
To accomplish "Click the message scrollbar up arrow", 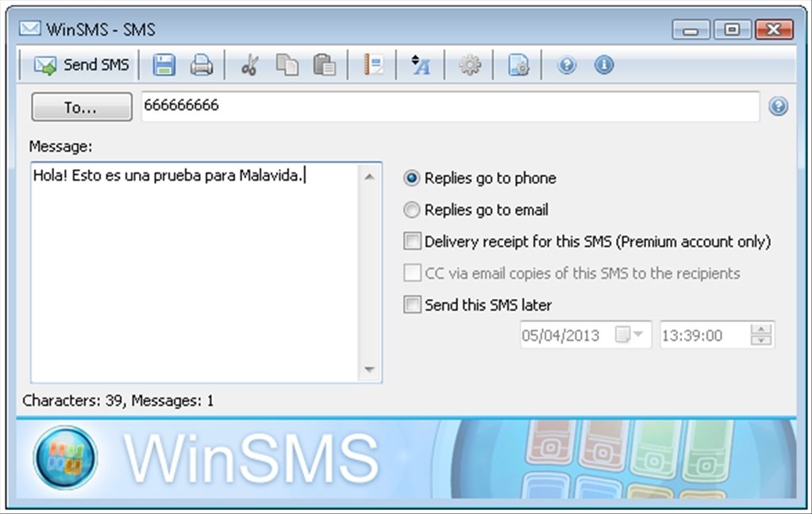I will point(369,177).
